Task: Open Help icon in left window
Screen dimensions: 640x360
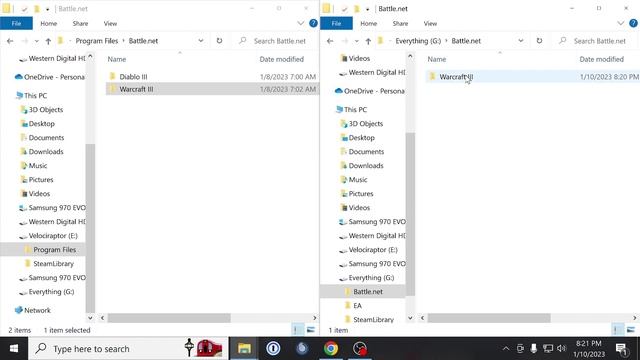Action: (313, 23)
